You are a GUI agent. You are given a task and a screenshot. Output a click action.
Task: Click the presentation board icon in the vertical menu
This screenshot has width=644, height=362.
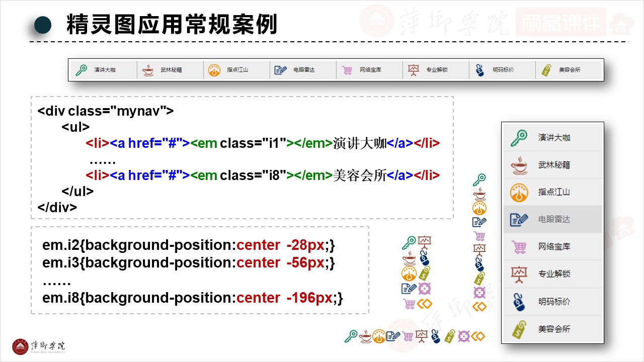click(x=519, y=275)
